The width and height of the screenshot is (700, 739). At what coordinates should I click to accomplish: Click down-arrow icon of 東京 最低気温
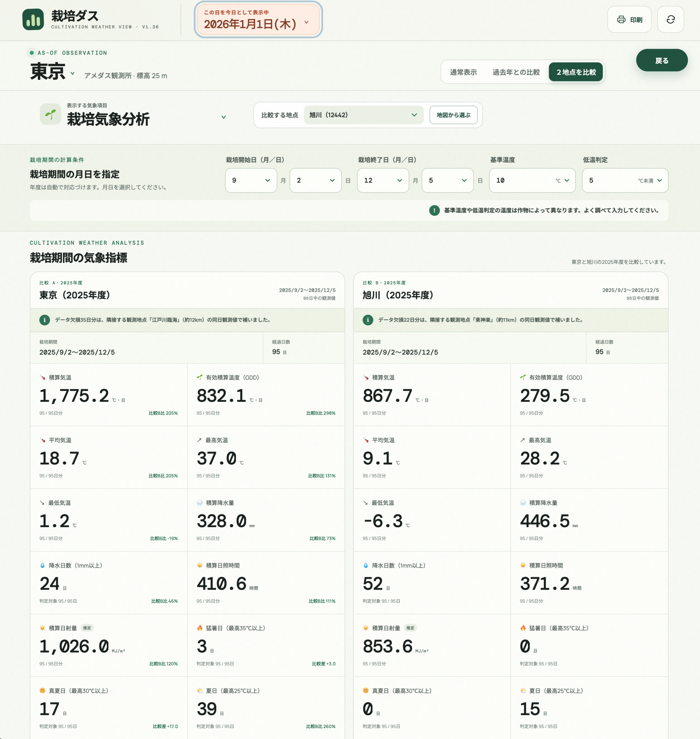42,503
